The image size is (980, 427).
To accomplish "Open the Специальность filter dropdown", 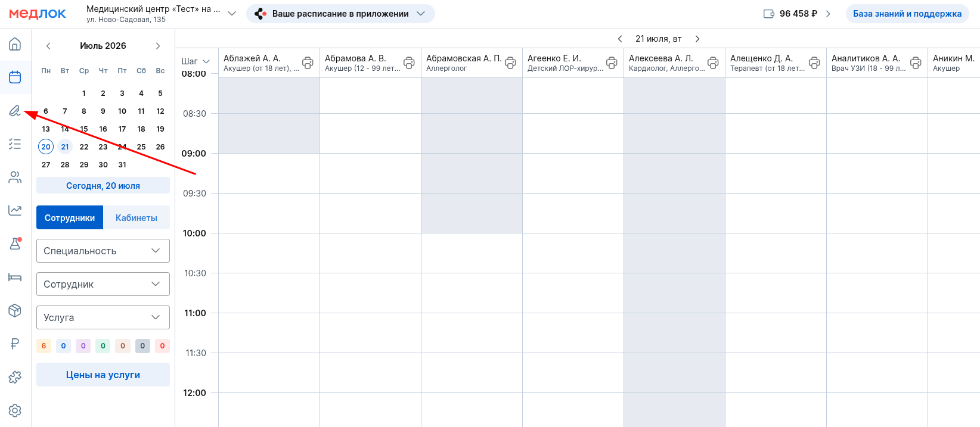I will tap(103, 251).
